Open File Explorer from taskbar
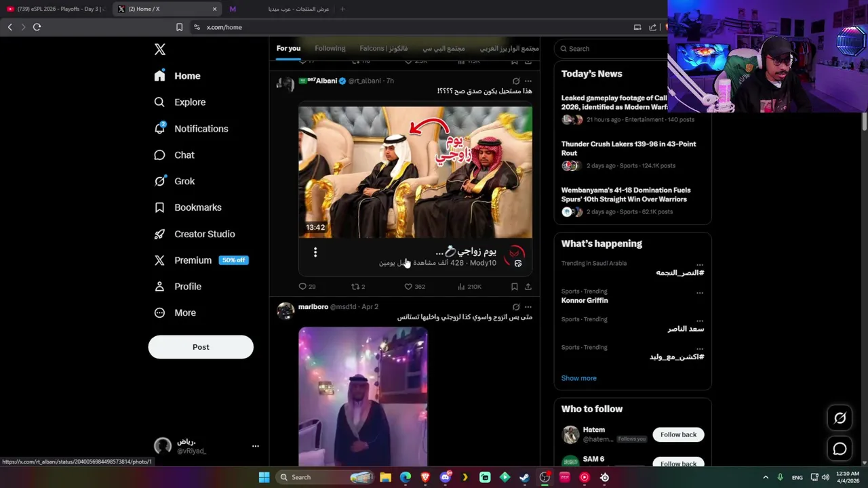 point(385,477)
